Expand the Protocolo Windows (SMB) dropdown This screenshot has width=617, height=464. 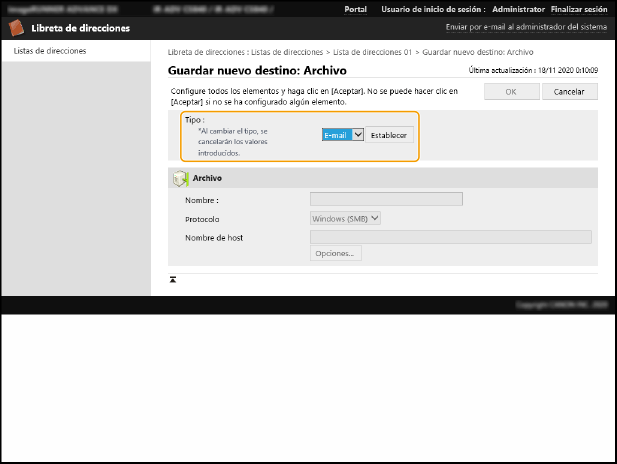[346, 218]
